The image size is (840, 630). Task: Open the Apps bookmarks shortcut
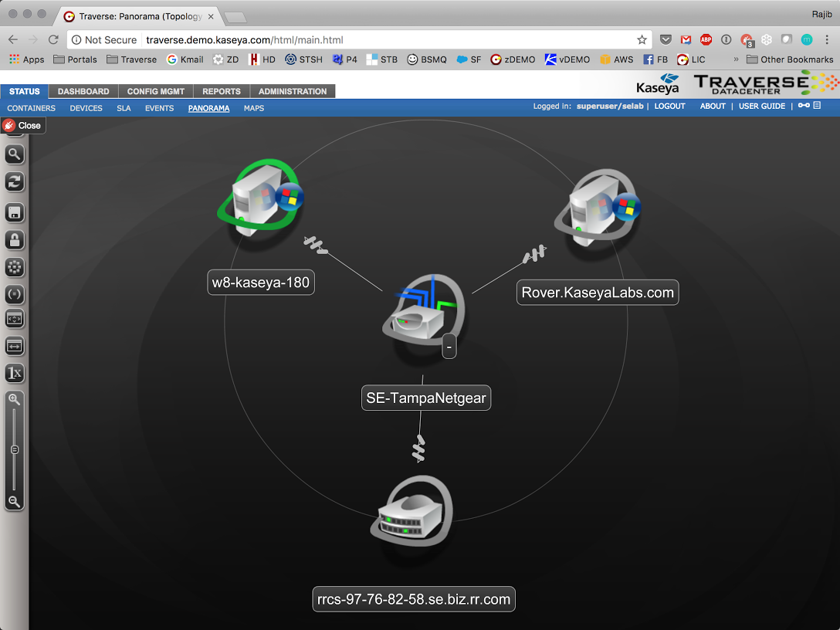coord(26,59)
